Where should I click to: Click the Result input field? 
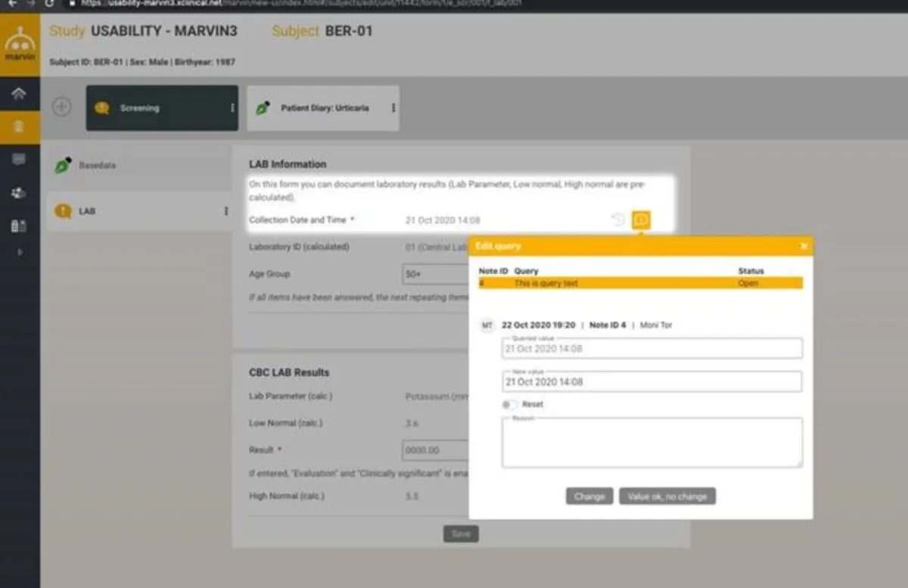pyautogui.click(x=436, y=450)
